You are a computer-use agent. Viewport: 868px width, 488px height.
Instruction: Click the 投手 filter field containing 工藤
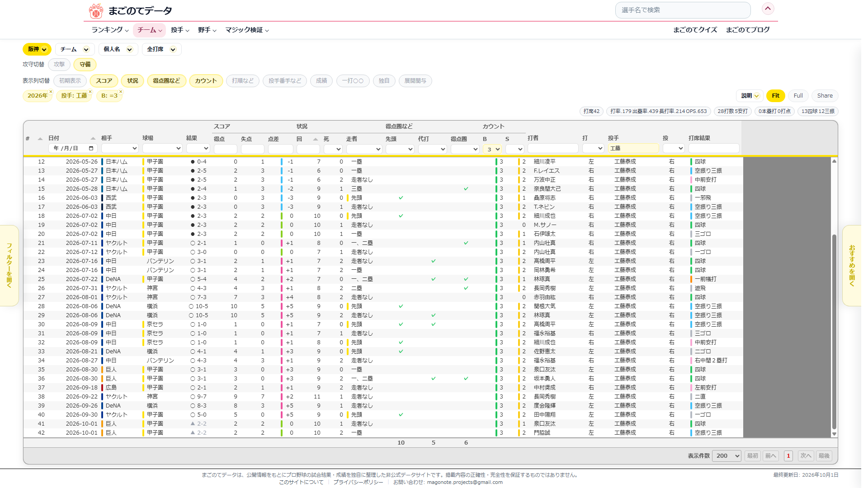point(633,148)
